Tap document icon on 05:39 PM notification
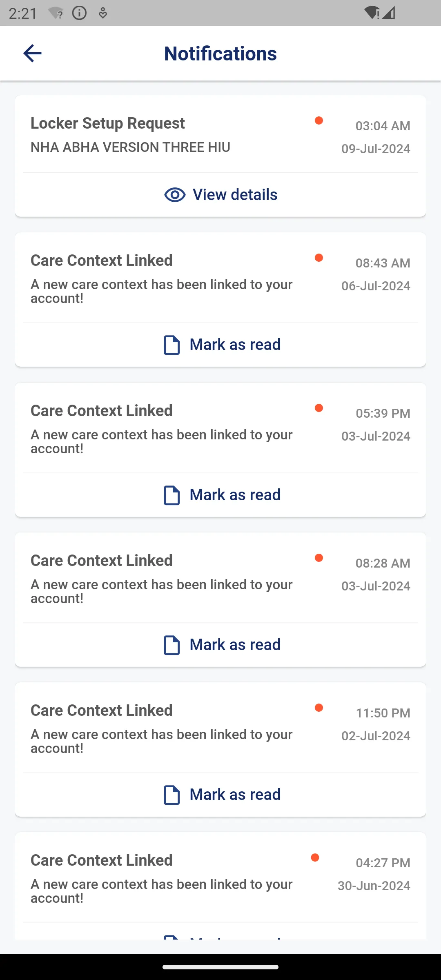 click(x=171, y=495)
